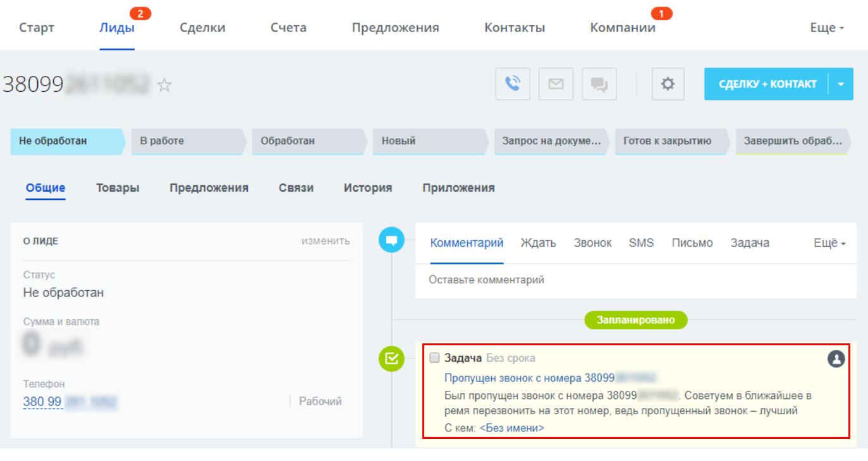
Task: Check the task completion checkbox
Action: 434,358
